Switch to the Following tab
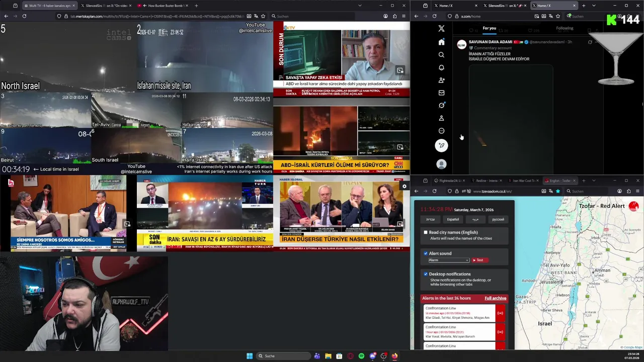This screenshot has height=362, width=644. point(565,28)
